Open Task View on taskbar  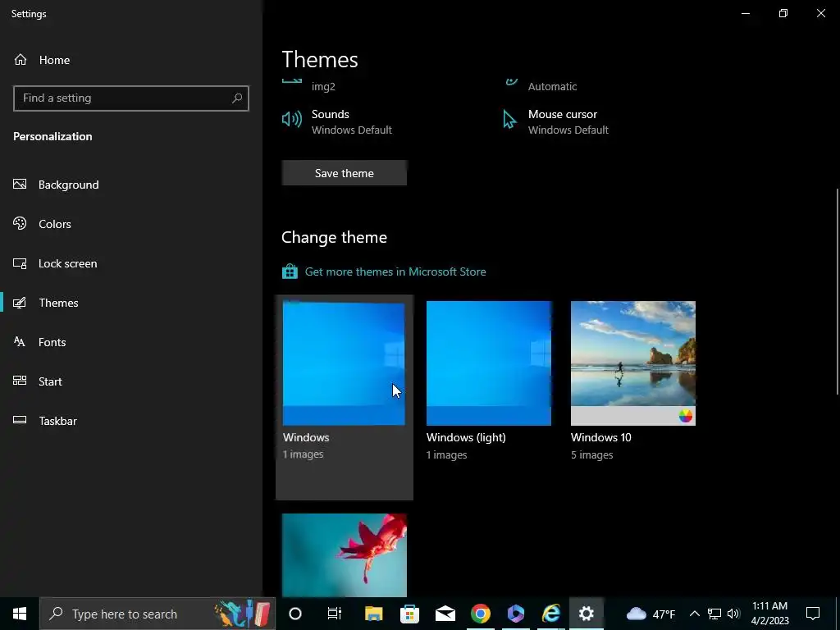335,614
